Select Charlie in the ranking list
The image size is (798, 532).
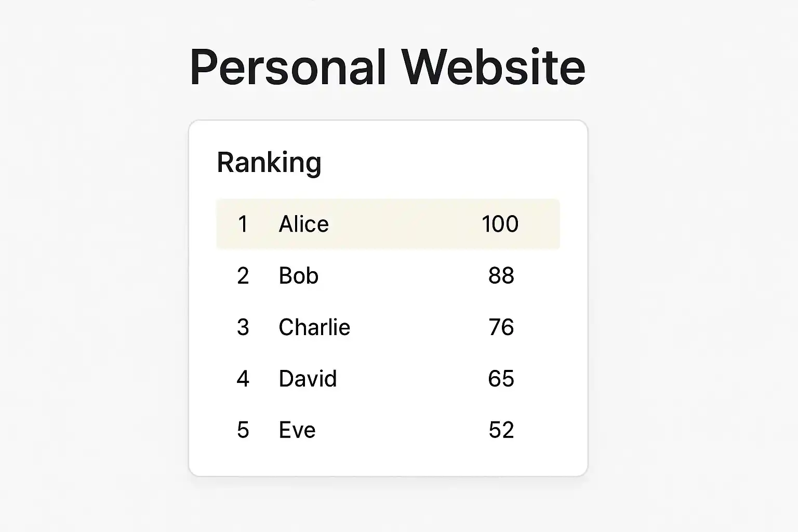point(314,327)
